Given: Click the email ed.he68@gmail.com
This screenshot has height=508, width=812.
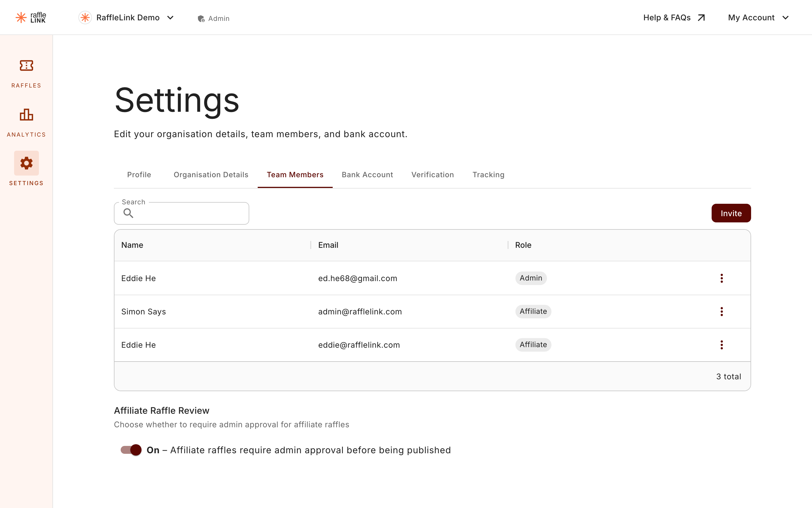Looking at the screenshot, I should (x=358, y=278).
